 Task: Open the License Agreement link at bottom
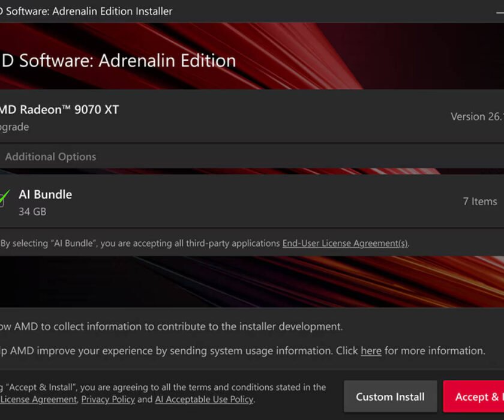(38, 399)
